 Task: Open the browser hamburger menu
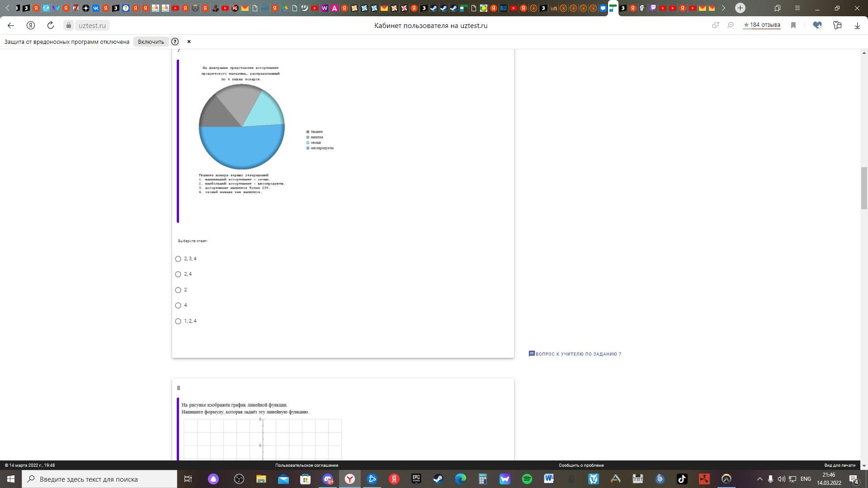(797, 8)
